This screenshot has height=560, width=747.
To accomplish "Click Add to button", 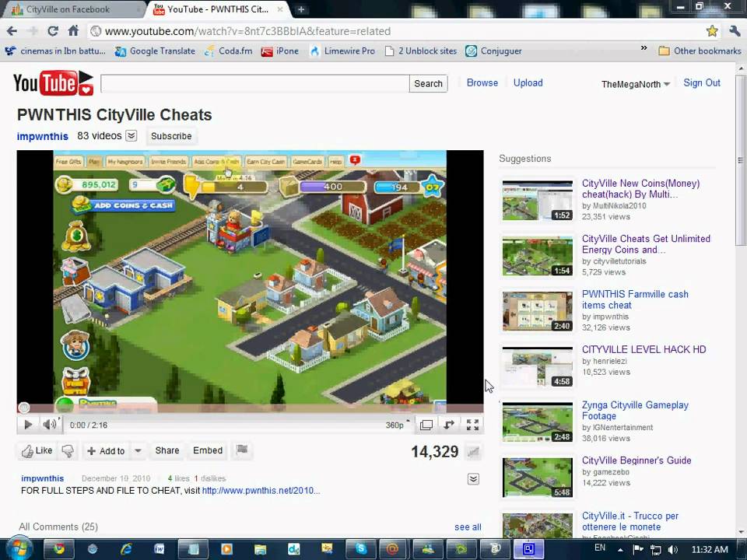I will pyautogui.click(x=106, y=451).
